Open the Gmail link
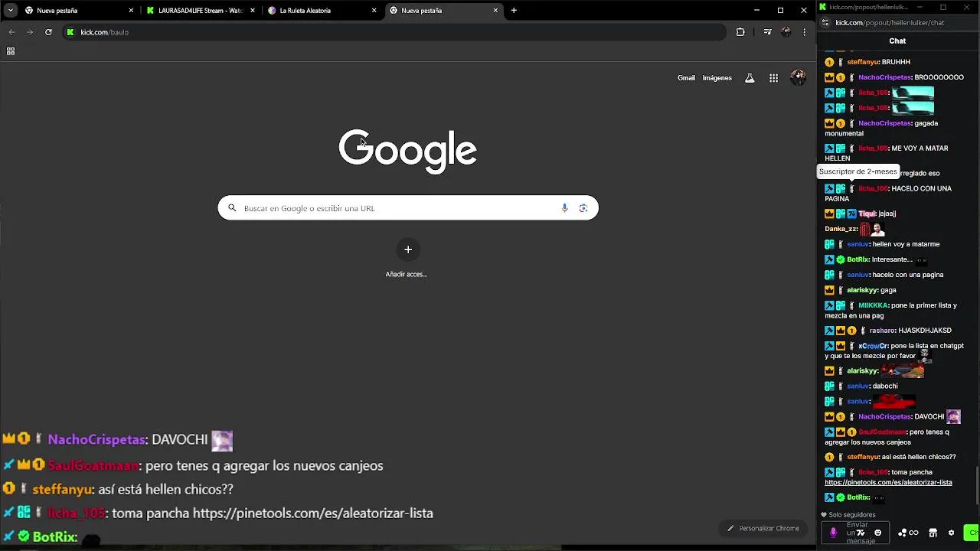980x551 pixels. click(x=686, y=78)
